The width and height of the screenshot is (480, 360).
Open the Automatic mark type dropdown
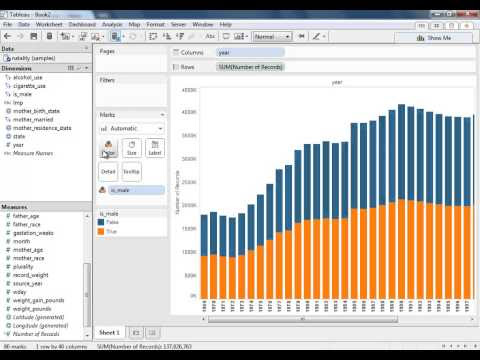click(x=132, y=129)
